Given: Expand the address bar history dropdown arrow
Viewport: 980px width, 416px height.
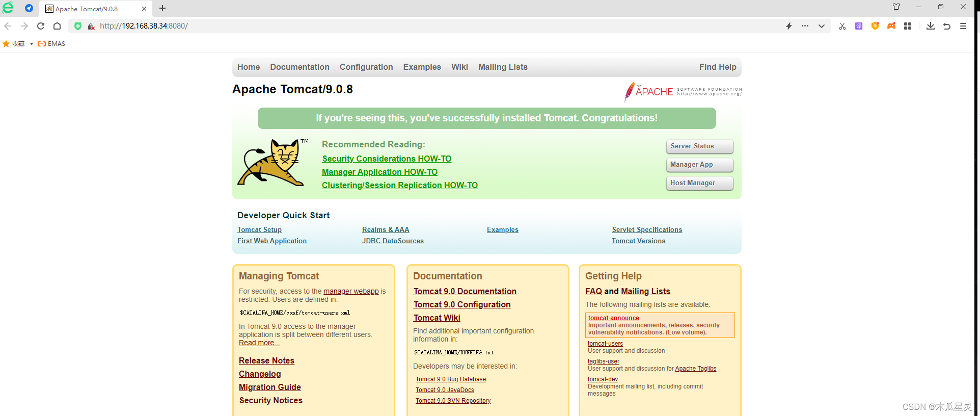Looking at the screenshot, I should coord(822,26).
